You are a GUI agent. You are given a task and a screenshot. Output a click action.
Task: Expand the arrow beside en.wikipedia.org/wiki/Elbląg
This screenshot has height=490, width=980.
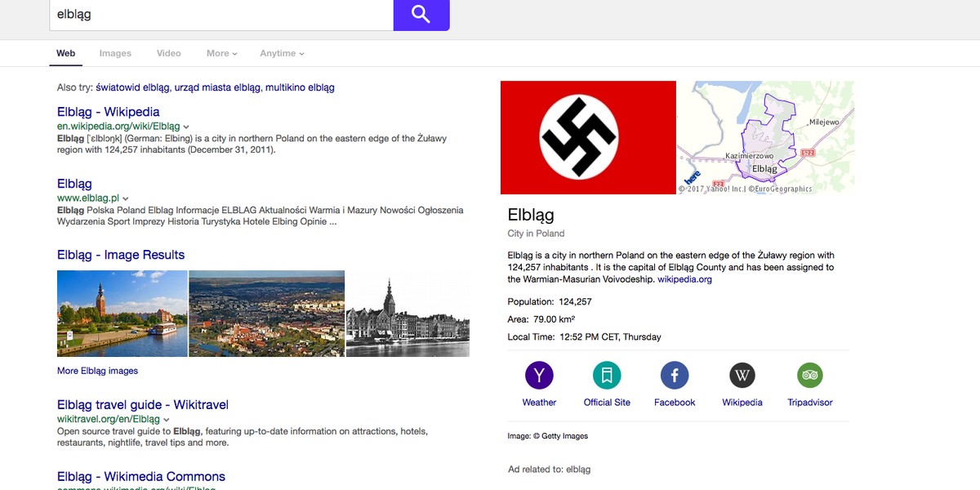pos(186,127)
